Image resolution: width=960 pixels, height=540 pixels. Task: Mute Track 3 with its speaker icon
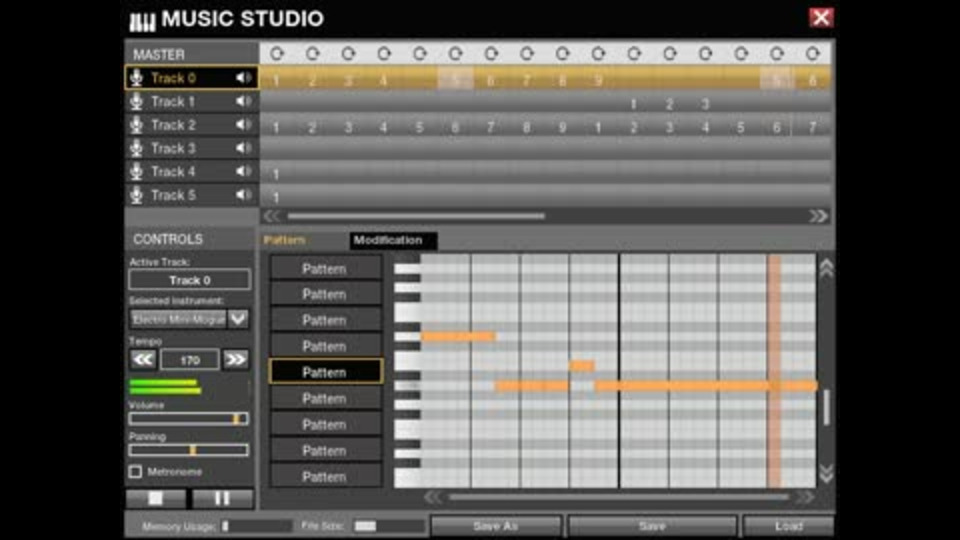click(244, 148)
